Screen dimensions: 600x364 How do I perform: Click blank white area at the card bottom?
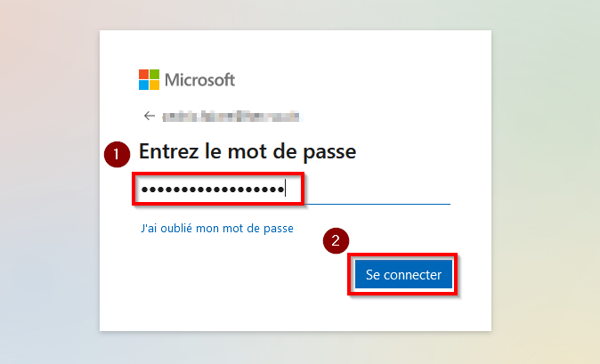point(295,313)
